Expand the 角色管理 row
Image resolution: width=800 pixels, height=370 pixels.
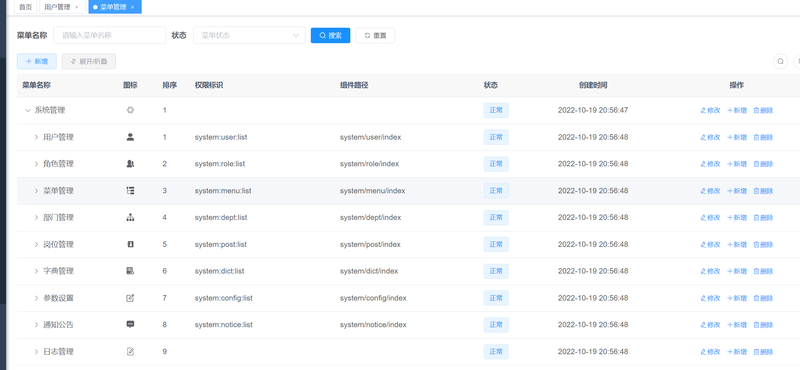pyautogui.click(x=36, y=164)
